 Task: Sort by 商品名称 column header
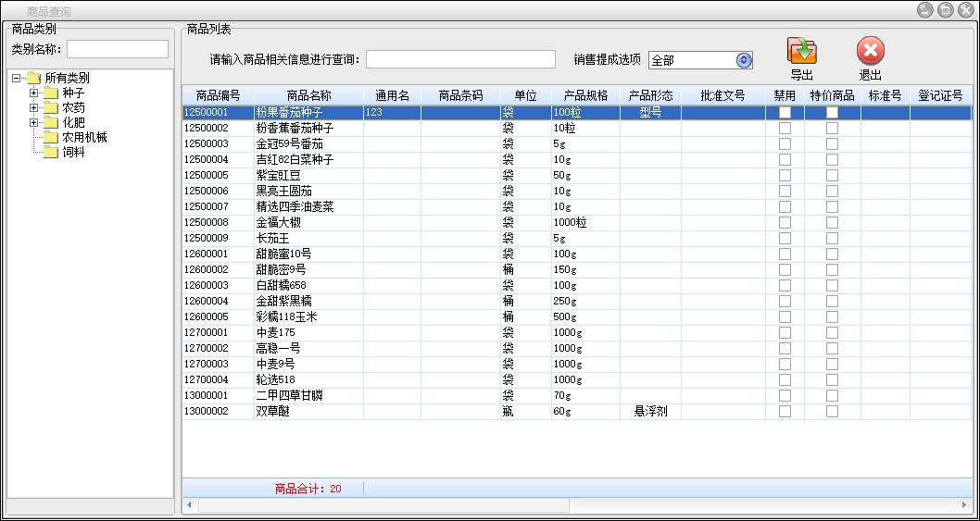point(308,95)
